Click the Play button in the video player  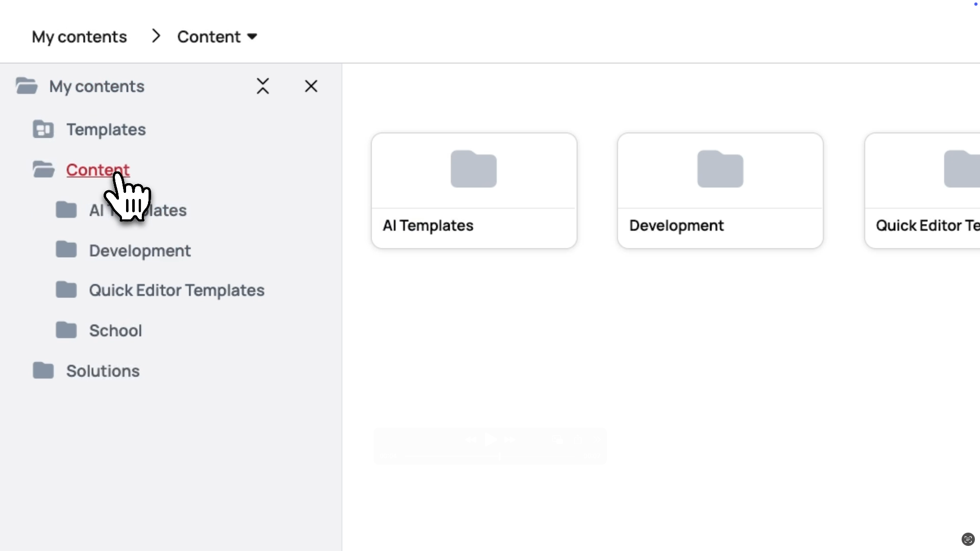491,439
